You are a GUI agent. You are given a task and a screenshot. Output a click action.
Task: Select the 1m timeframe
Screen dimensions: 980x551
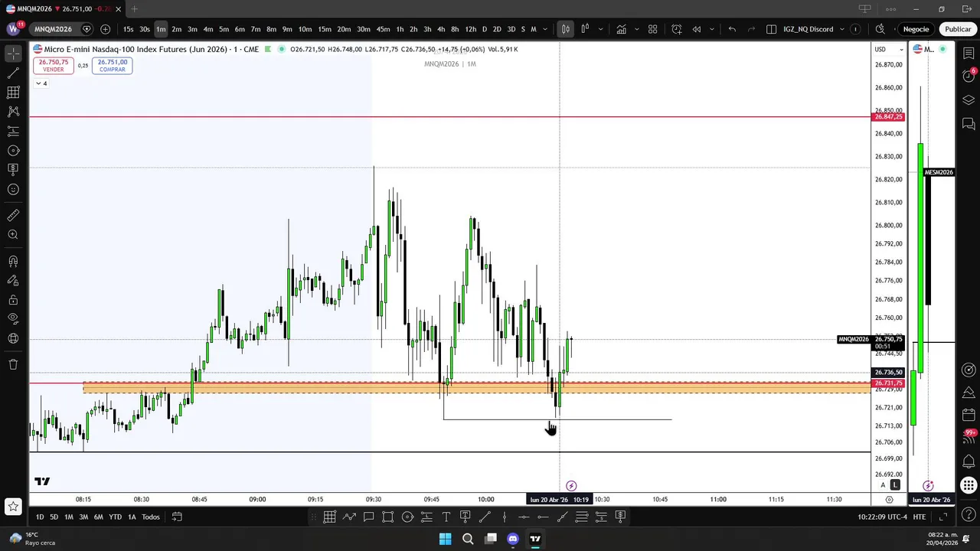pos(161,29)
